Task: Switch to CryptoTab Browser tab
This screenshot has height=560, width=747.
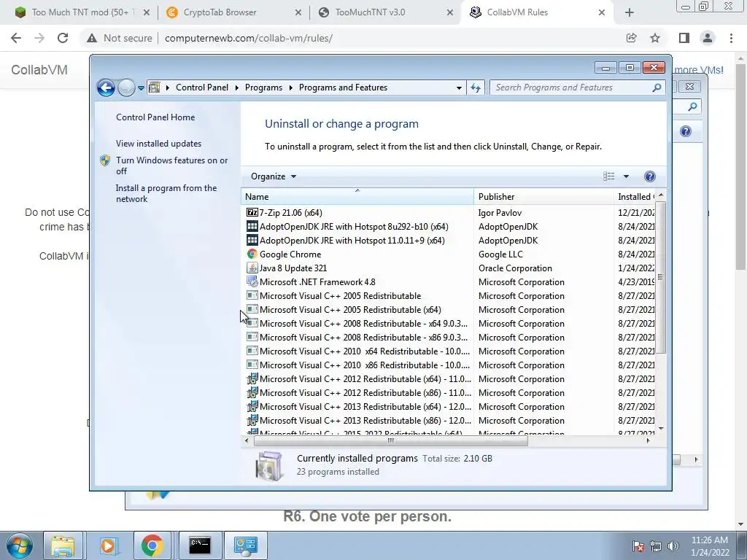Action: pos(233,12)
